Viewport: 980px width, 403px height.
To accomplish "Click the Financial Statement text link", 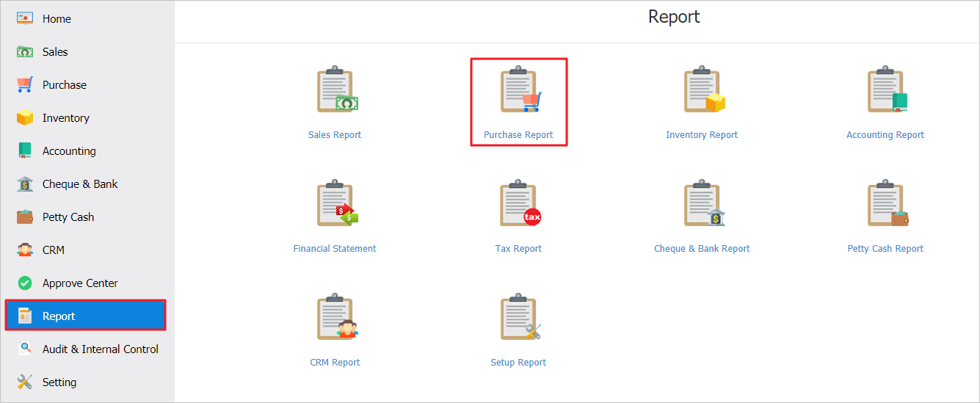I will click(335, 249).
